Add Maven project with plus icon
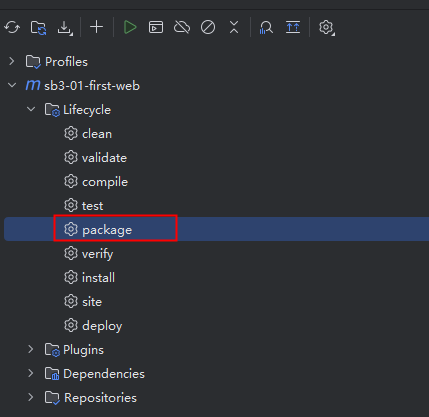 [x=97, y=27]
